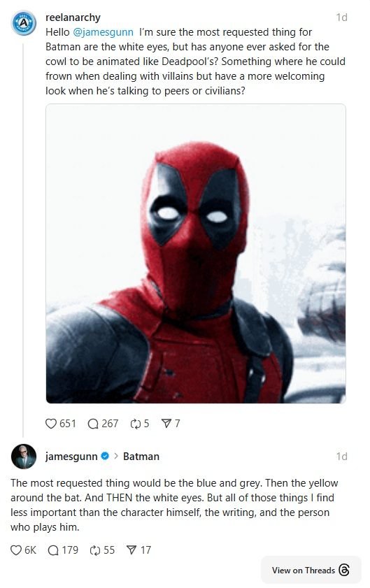This screenshot has height=588, width=370.
Task: Click the blue verified badge beside jamesgunn
Action: coord(106,456)
